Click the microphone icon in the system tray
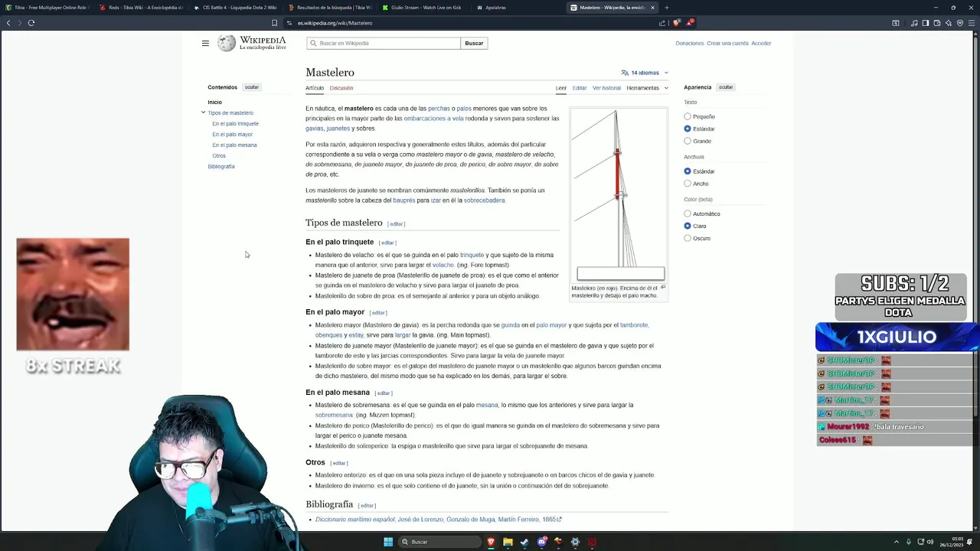 click(x=909, y=542)
